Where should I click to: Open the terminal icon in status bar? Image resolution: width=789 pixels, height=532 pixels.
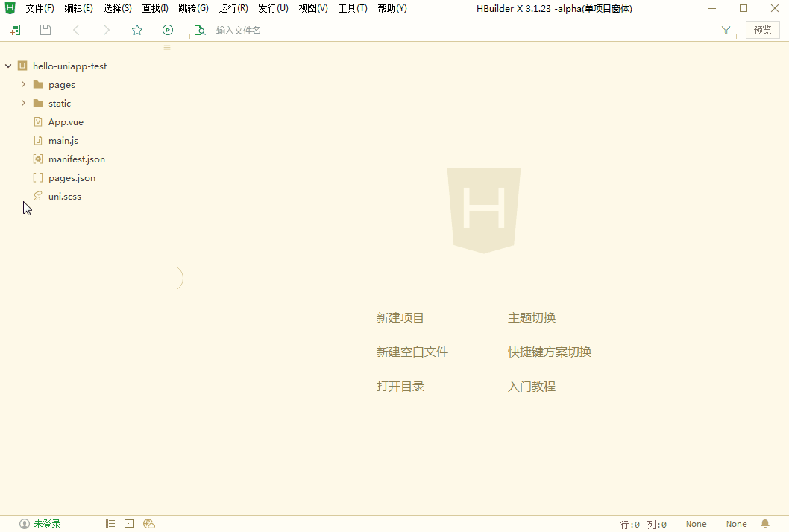[129, 524]
